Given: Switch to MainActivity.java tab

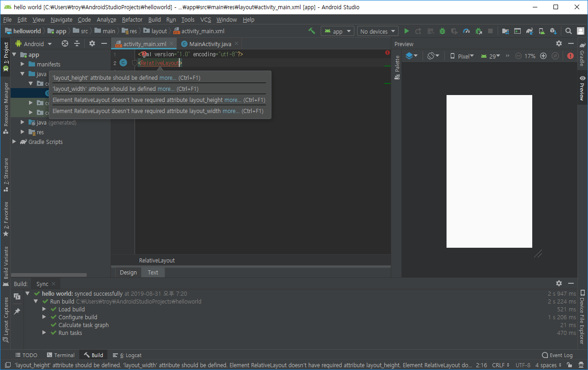Looking at the screenshot, I should 210,44.
